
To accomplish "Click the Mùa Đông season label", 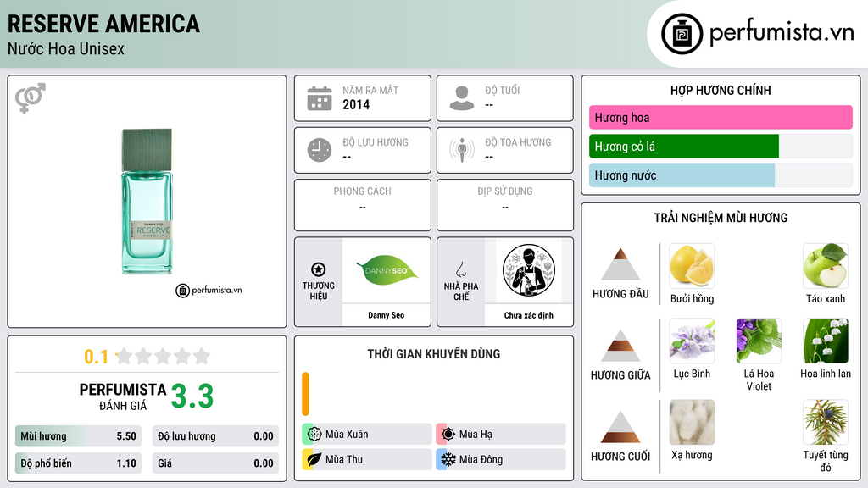I will click(x=481, y=459).
